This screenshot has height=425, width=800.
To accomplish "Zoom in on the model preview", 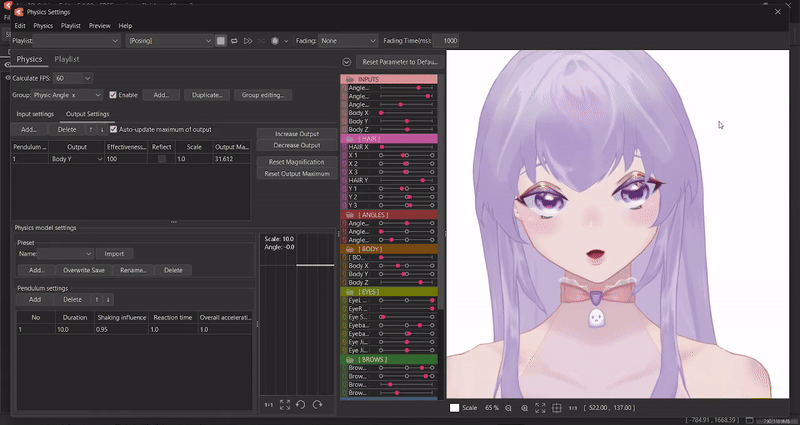I will click(x=525, y=408).
